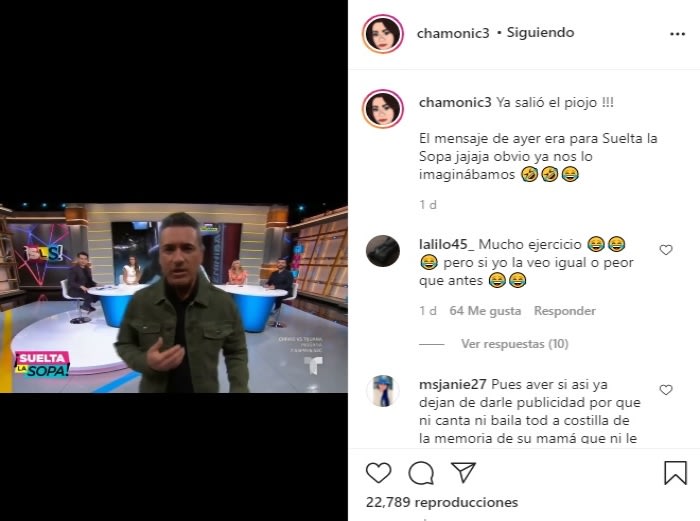Save post with bookmark icon
The height and width of the screenshot is (521, 700).
tap(675, 473)
